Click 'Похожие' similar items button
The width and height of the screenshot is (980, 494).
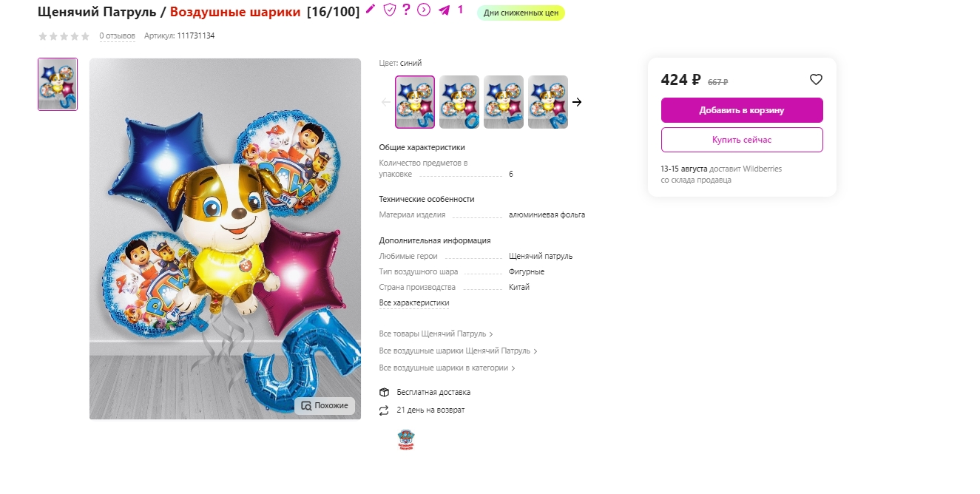(x=325, y=406)
